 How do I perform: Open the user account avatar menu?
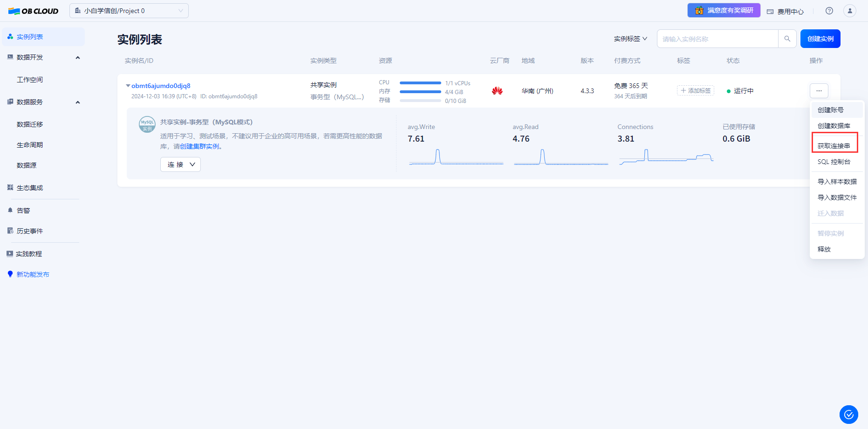point(850,11)
